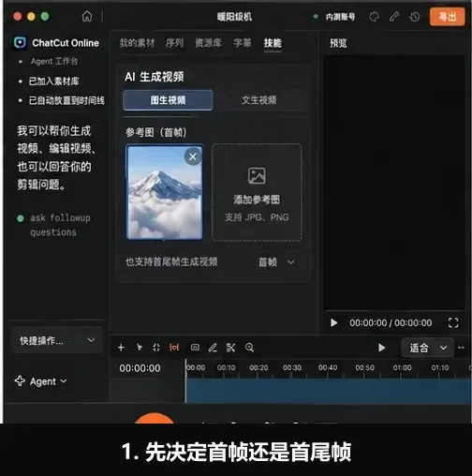Click the blue timeline track clip
Screen dimensions: 472x476
(329, 391)
